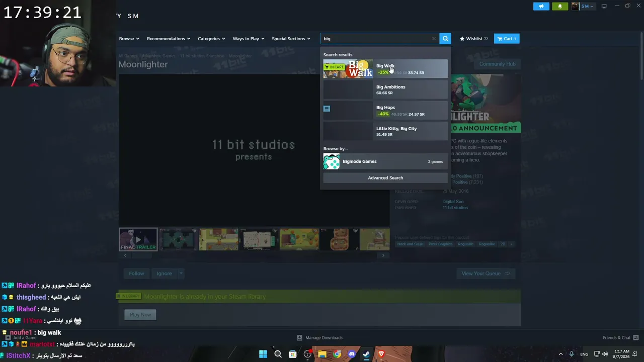Open Advanced Search
The image size is (644, 362).
[x=385, y=178]
